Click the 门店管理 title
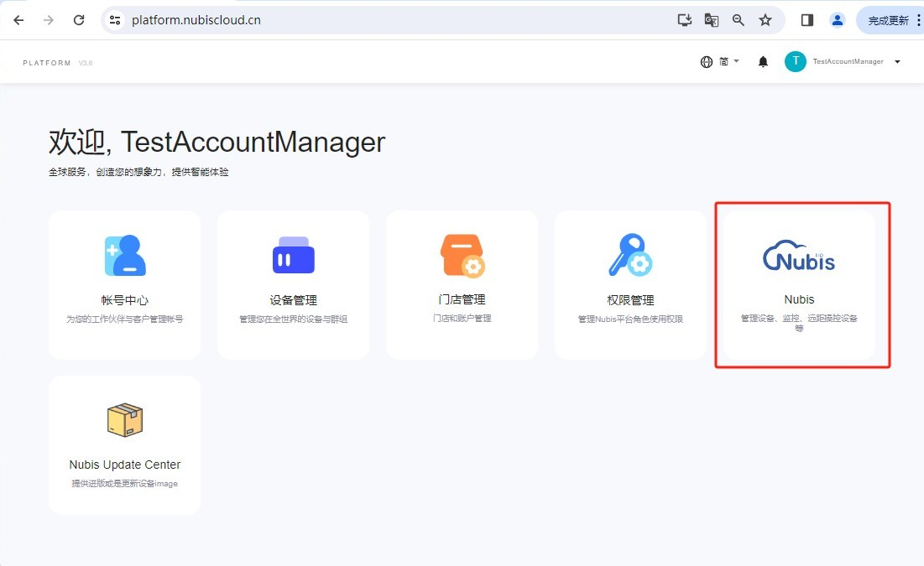 tap(462, 299)
